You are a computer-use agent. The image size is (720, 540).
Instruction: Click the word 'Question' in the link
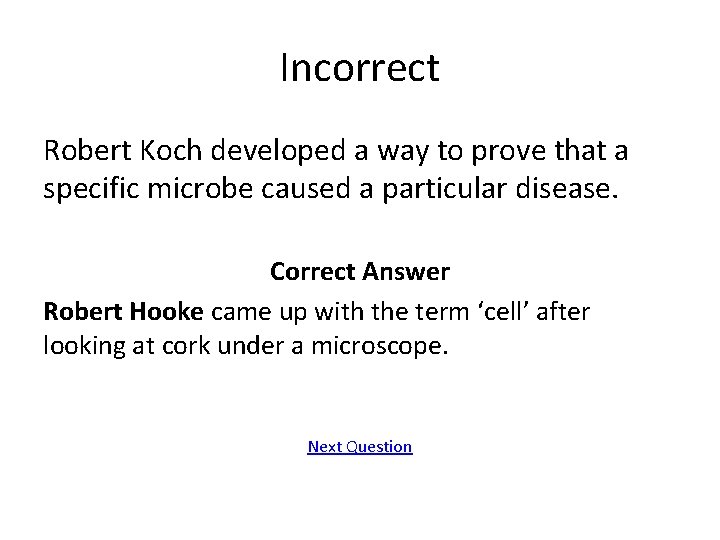[x=379, y=447]
